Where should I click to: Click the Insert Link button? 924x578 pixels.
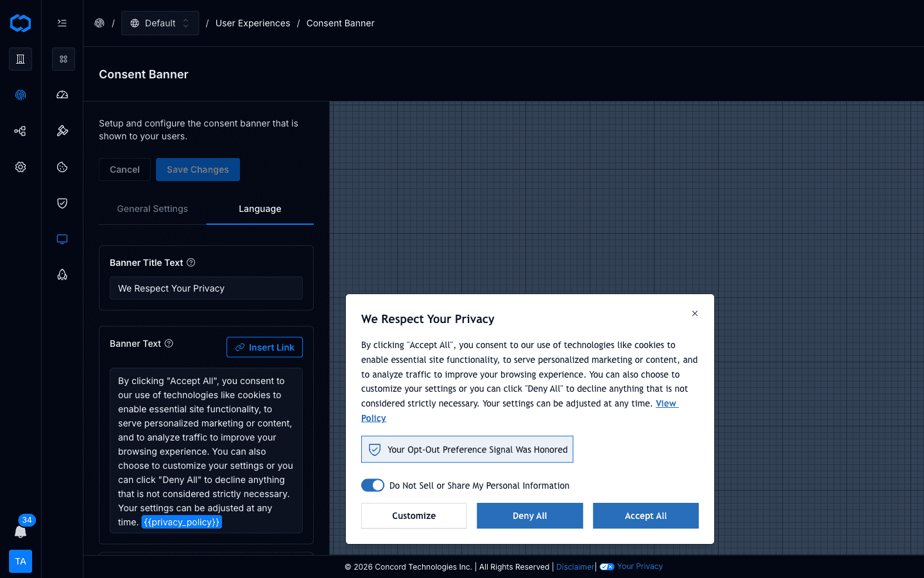pos(264,347)
